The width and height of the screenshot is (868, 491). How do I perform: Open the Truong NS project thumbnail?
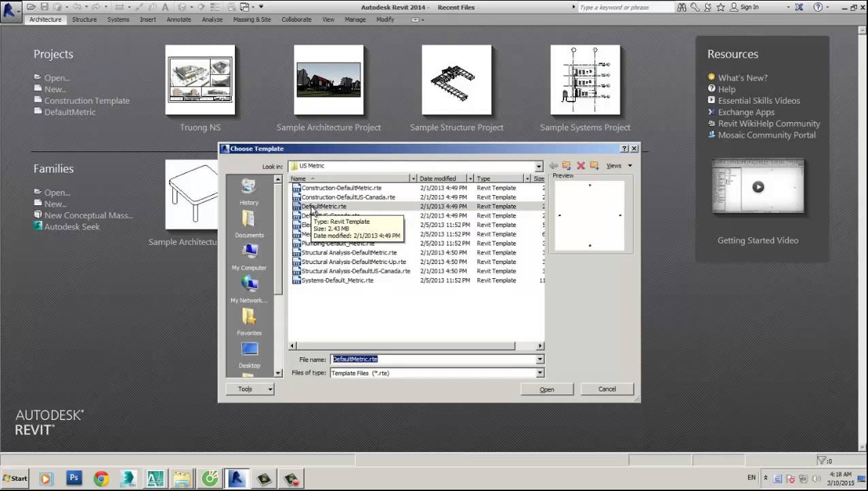(200, 80)
